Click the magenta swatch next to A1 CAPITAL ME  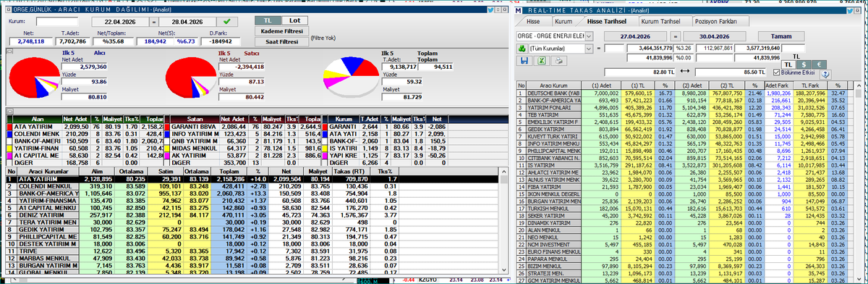pyautogui.click(x=9, y=156)
